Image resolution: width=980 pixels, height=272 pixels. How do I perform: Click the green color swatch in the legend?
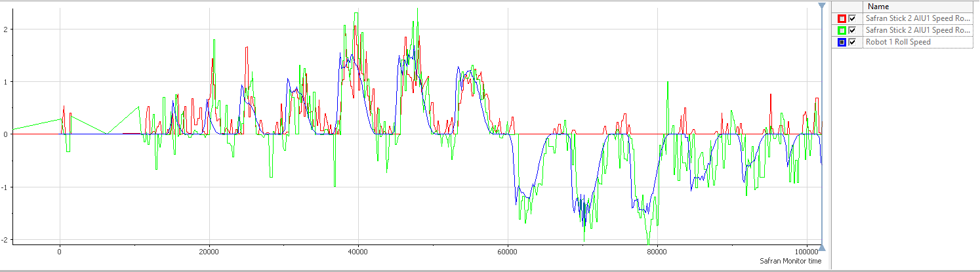tap(842, 30)
